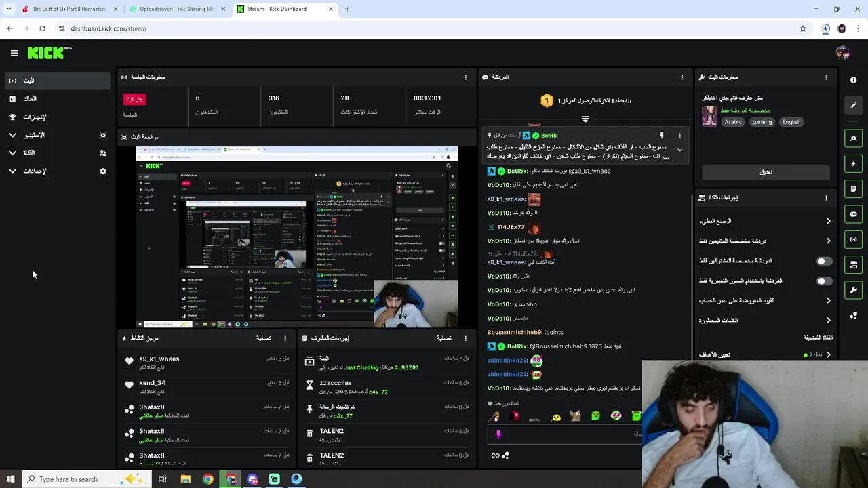Enable emotes-only chat toggle
Image resolution: width=868 pixels, height=488 pixels.
pyautogui.click(x=824, y=281)
